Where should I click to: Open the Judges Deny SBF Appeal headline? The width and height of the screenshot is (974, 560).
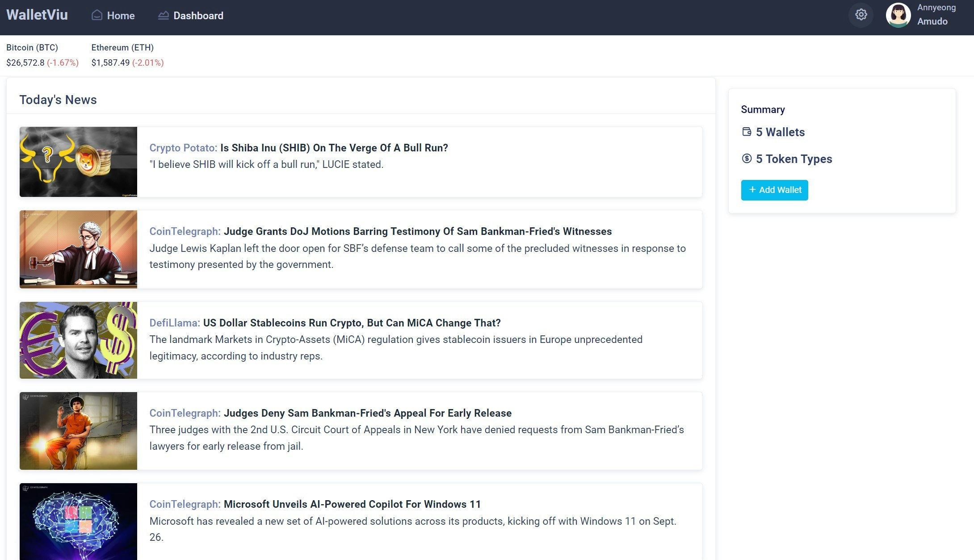coord(368,413)
